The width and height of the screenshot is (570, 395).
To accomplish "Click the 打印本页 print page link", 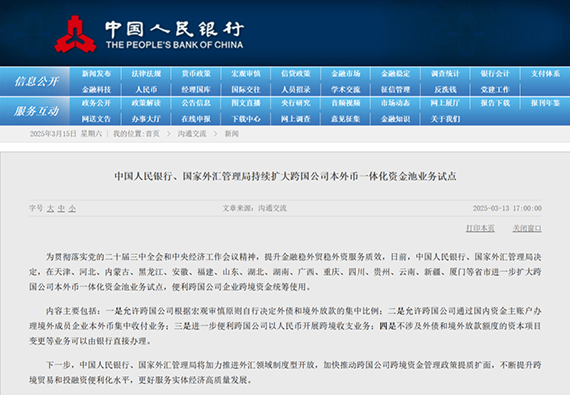I will click(480, 228).
